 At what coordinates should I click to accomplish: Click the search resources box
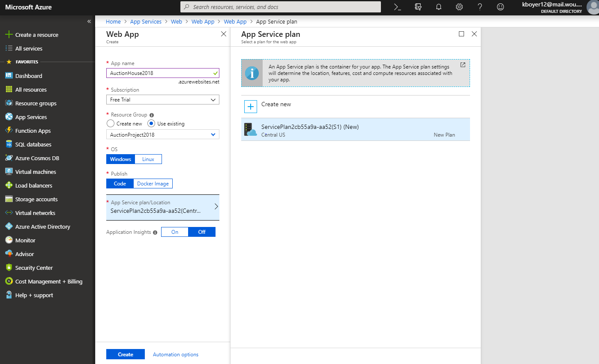(x=281, y=7)
